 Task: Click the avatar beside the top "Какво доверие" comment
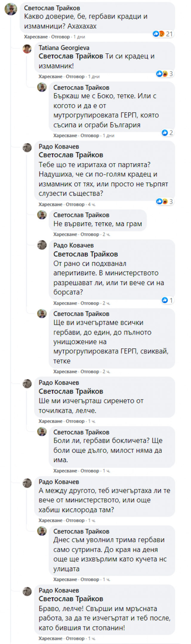tap(11, 9)
